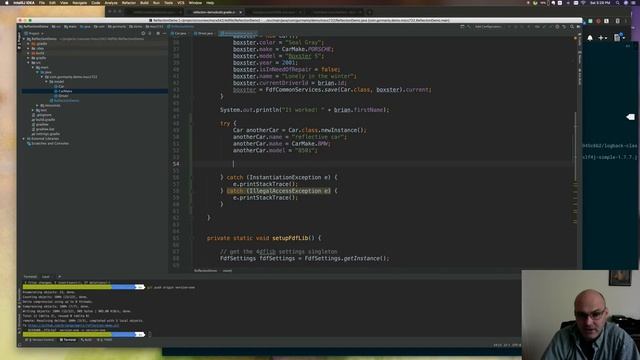Select the Car class in project tree
The width and height of the screenshot is (640, 360).
pos(59,86)
